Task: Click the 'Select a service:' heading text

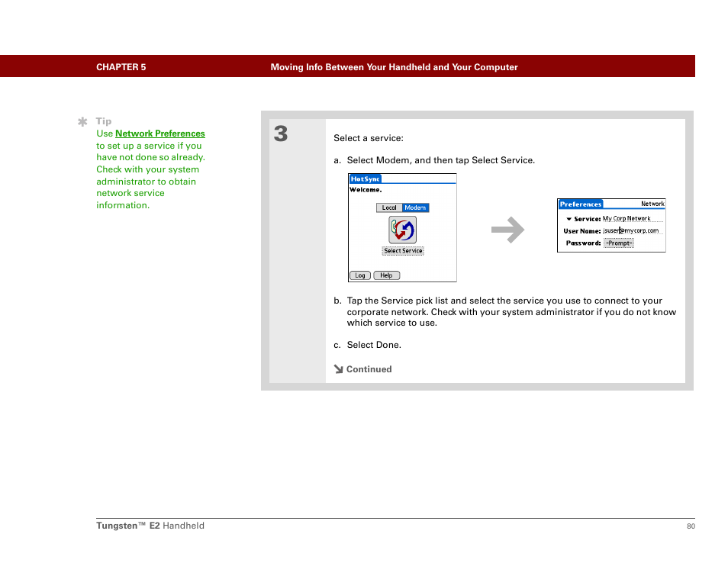Action: (x=369, y=138)
